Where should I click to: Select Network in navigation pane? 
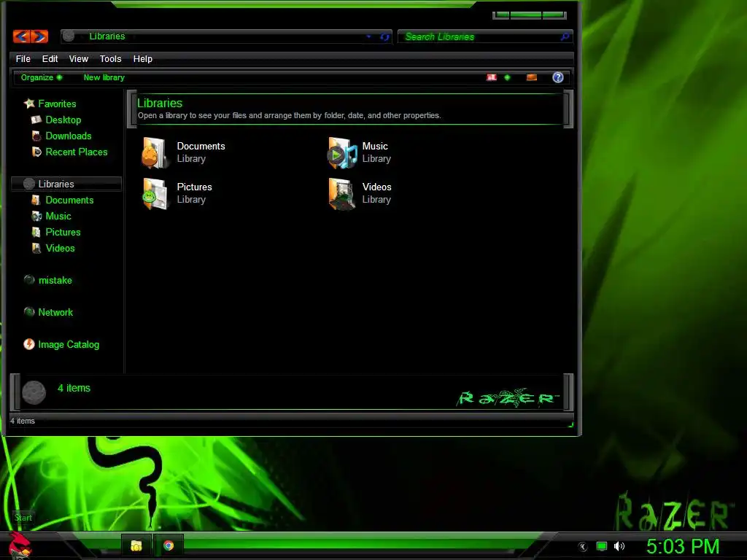coord(55,312)
